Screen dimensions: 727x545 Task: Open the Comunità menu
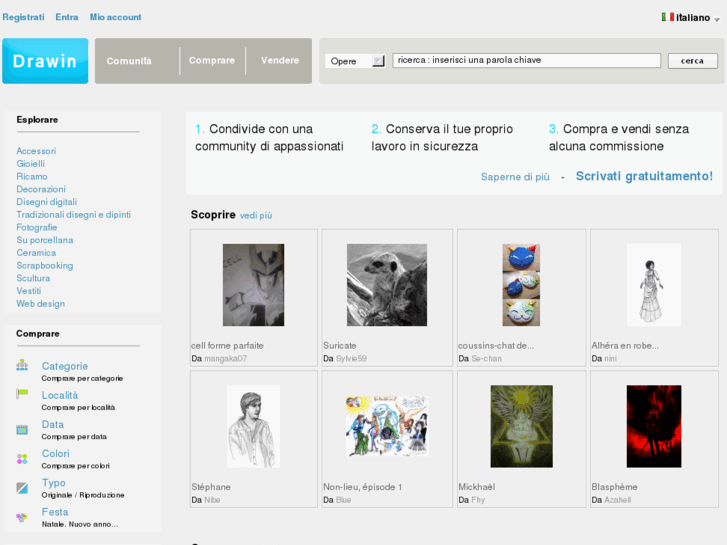[x=129, y=61]
